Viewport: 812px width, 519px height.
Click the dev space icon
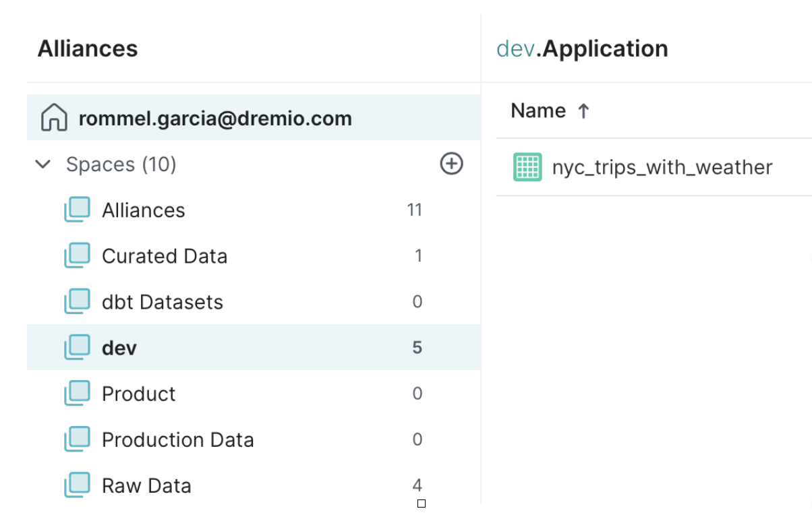pos(77,346)
